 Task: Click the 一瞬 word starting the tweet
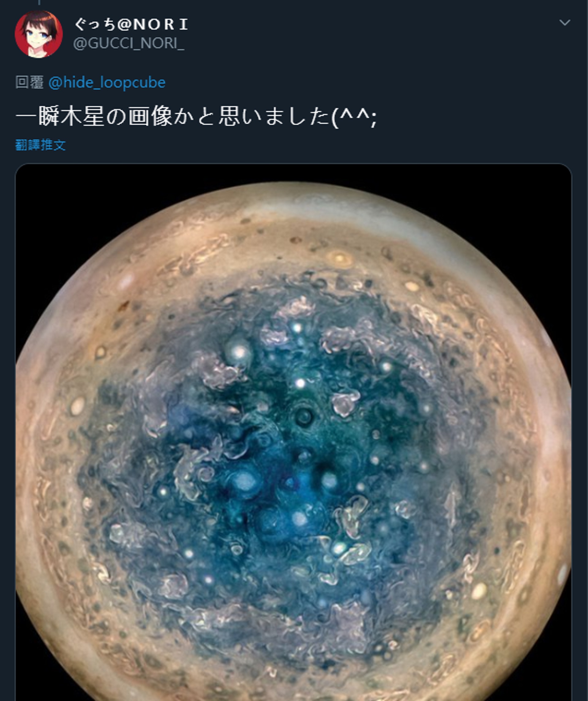click(38, 117)
